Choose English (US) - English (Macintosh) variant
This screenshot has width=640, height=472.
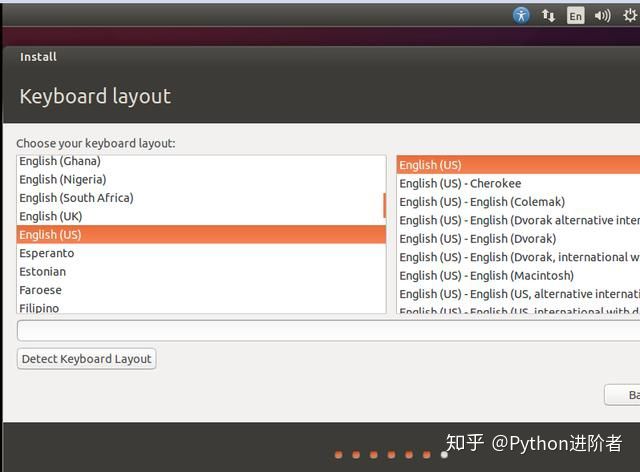pos(518,276)
